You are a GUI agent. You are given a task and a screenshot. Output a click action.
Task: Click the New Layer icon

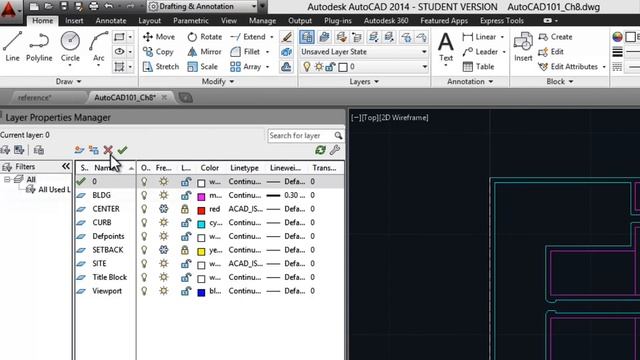pos(80,150)
